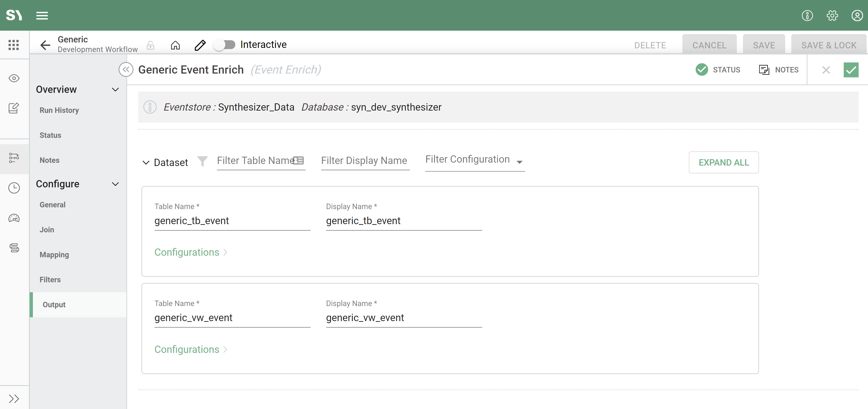Image resolution: width=868 pixels, height=409 pixels.
Task: Collapse the Overview section
Action: 115,89
